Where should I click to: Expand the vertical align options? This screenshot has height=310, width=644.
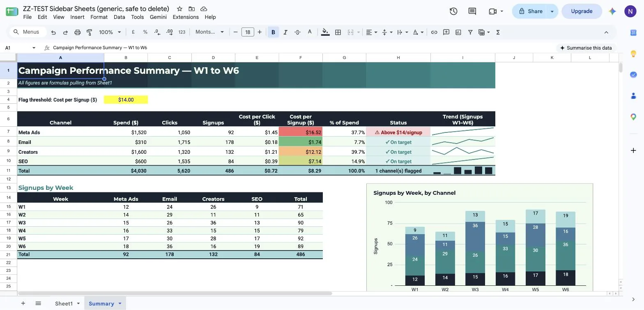click(387, 32)
